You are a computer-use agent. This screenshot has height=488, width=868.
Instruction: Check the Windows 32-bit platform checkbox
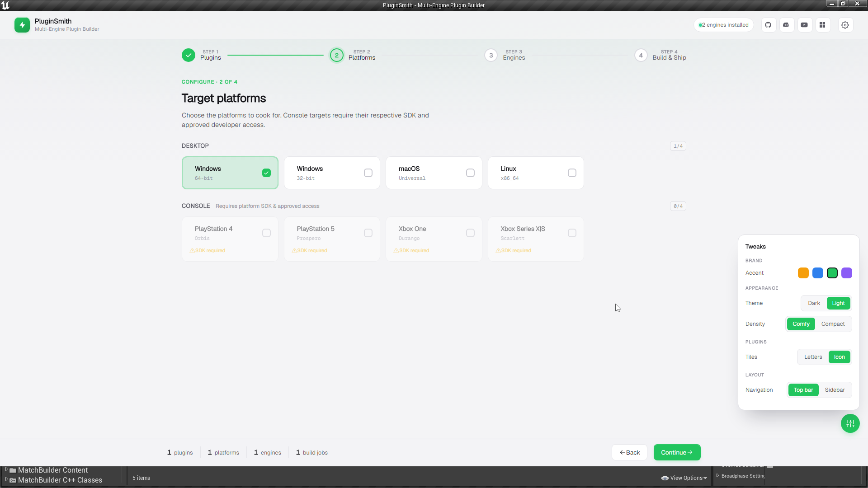pos(368,173)
